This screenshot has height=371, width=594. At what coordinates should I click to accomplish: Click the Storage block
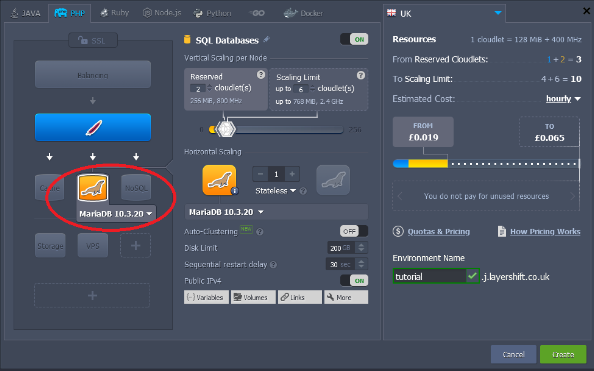coord(50,246)
